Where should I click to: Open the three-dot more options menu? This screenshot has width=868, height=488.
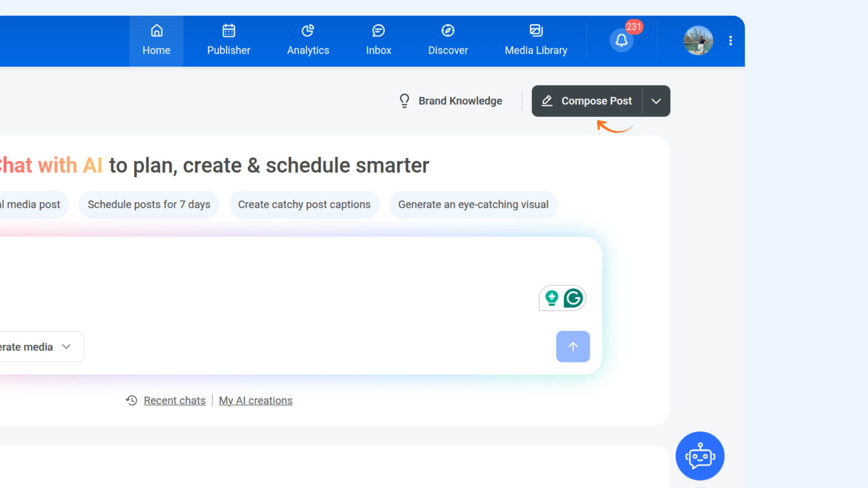click(731, 41)
